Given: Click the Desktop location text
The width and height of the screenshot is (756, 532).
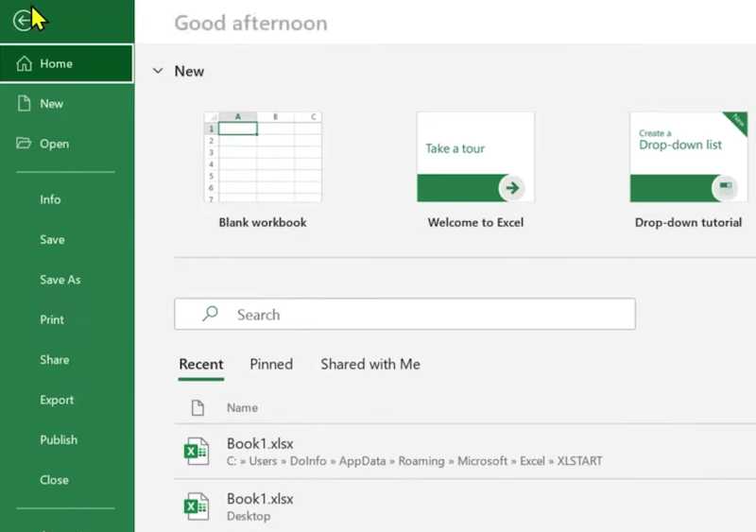Looking at the screenshot, I should click(x=249, y=516).
